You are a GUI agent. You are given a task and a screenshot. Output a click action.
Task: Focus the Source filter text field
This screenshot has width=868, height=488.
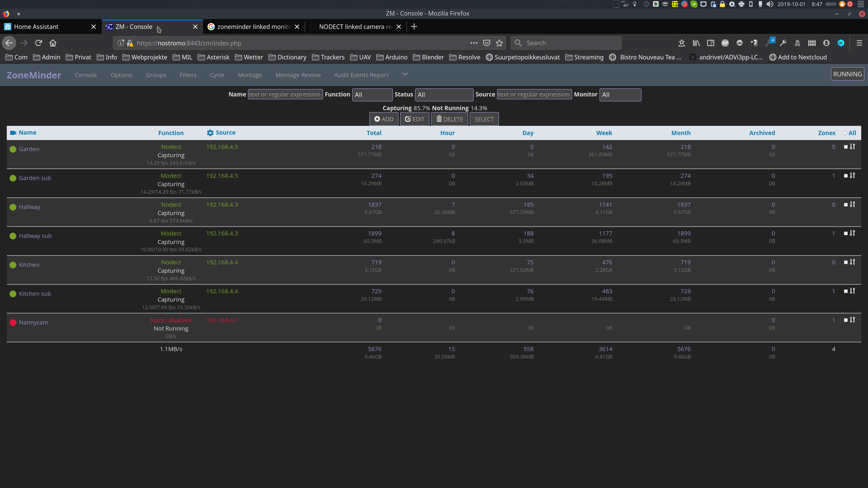(534, 94)
